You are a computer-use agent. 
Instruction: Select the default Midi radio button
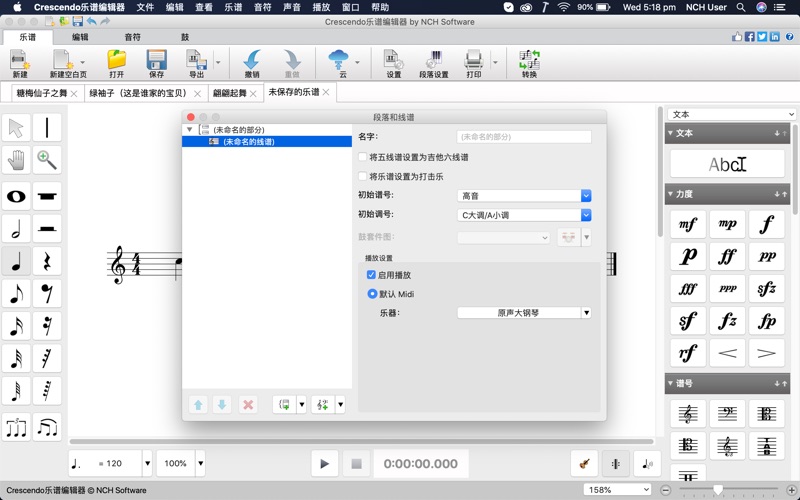(x=373, y=294)
